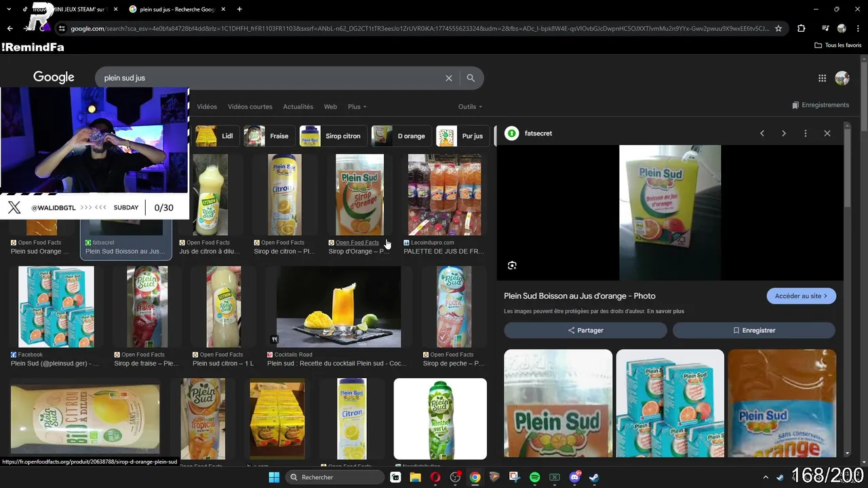Click Accéder au site button
The width and height of the screenshot is (868, 488).
(x=801, y=296)
